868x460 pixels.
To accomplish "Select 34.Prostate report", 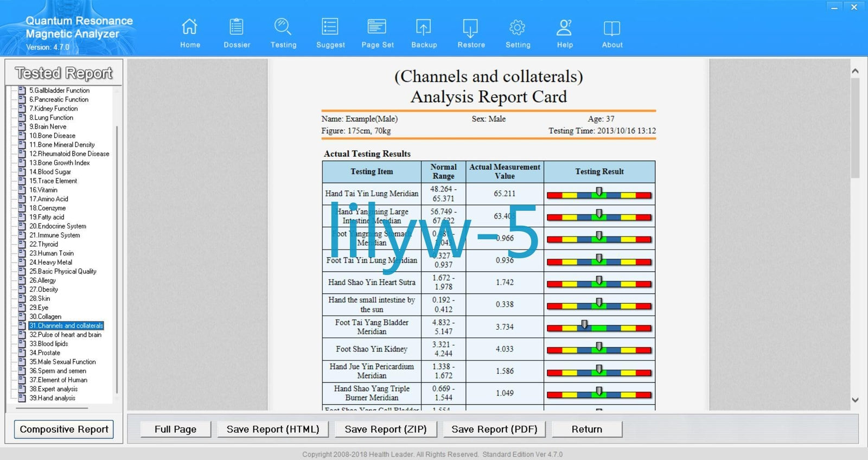I will [x=44, y=353].
